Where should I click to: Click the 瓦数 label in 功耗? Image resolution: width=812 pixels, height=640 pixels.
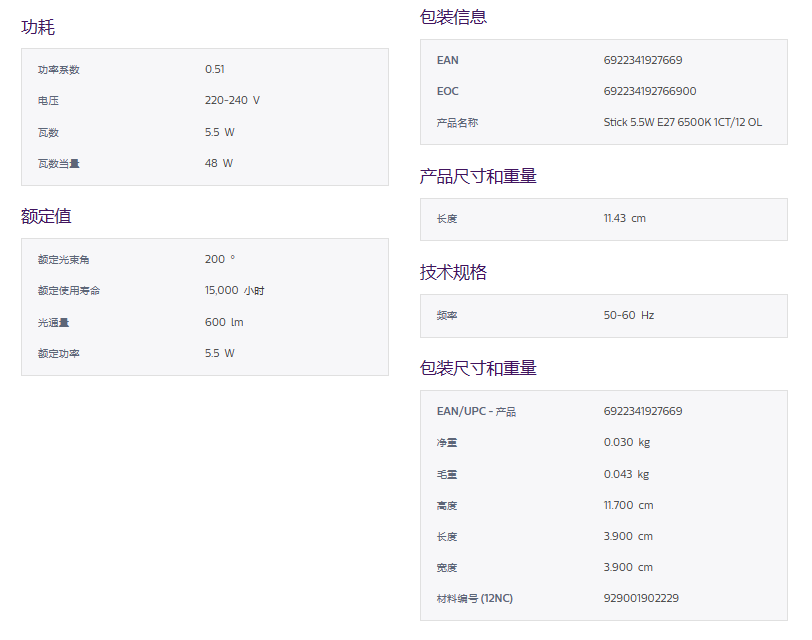[48, 133]
